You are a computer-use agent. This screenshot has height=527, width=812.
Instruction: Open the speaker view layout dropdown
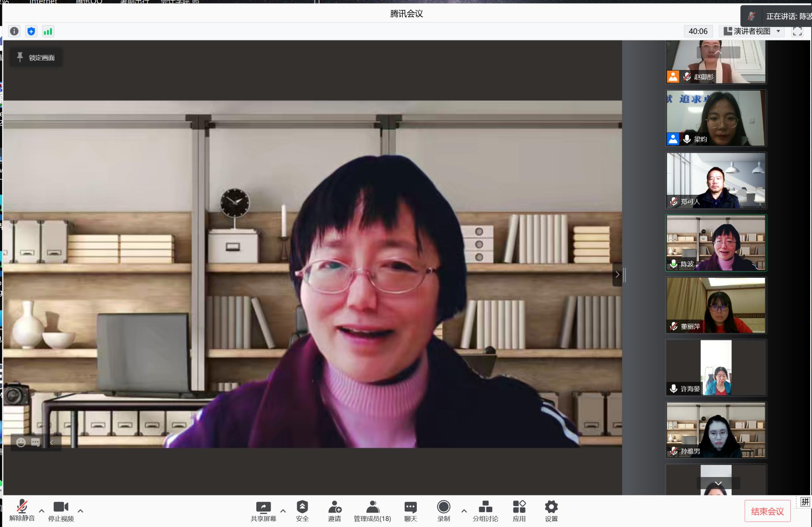(x=752, y=31)
